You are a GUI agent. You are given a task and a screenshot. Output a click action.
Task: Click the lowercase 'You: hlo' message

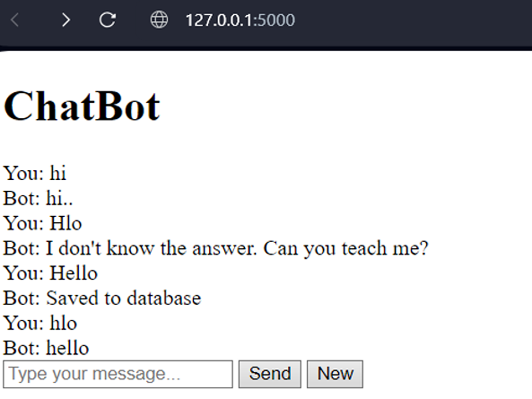point(40,323)
